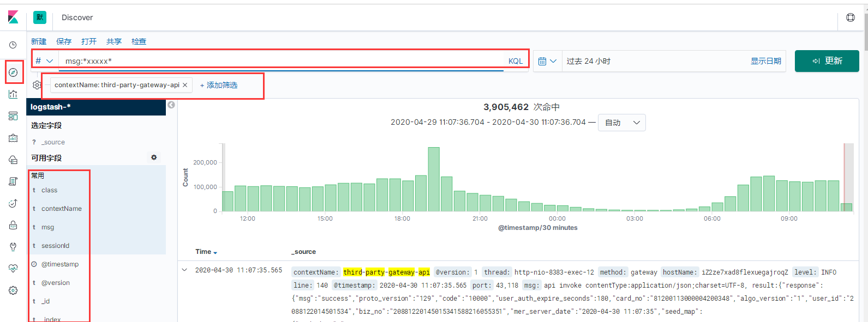Open Maps icon in sidebar

[x=13, y=160]
